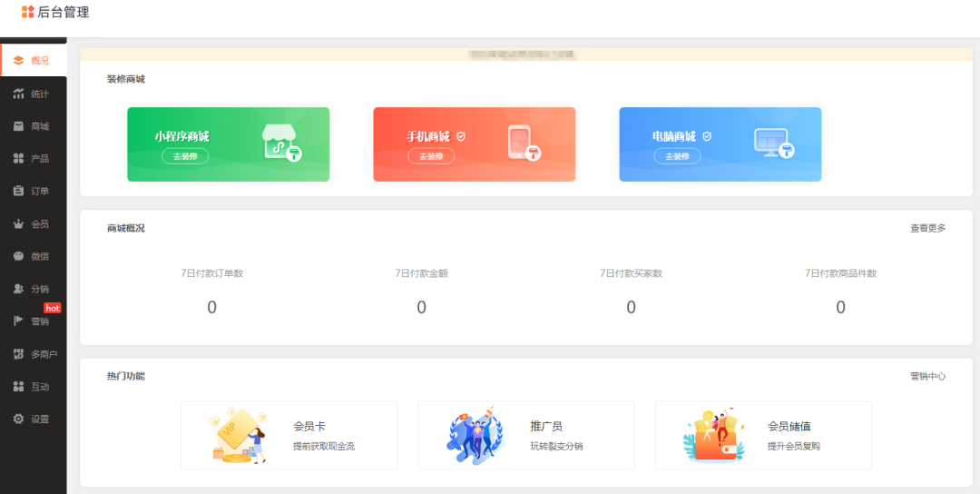Viewport: 980px width, 494px height.
Task: Click the 分销 people icon in sidebar
Action: (x=18, y=289)
